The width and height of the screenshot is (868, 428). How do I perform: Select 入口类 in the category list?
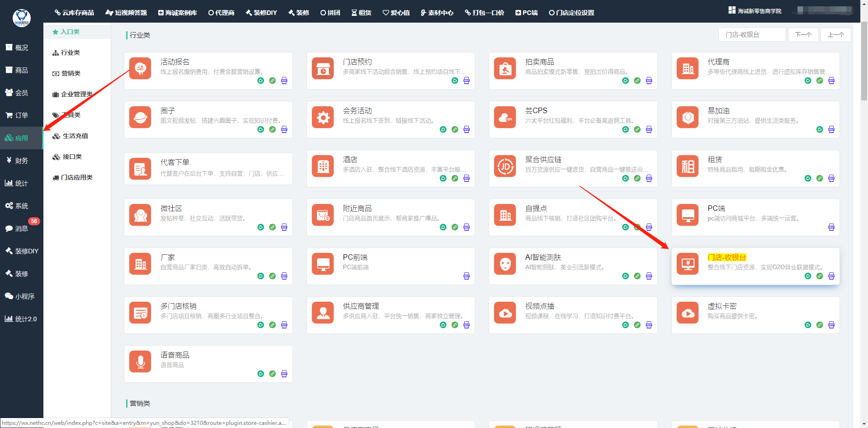[x=66, y=32]
